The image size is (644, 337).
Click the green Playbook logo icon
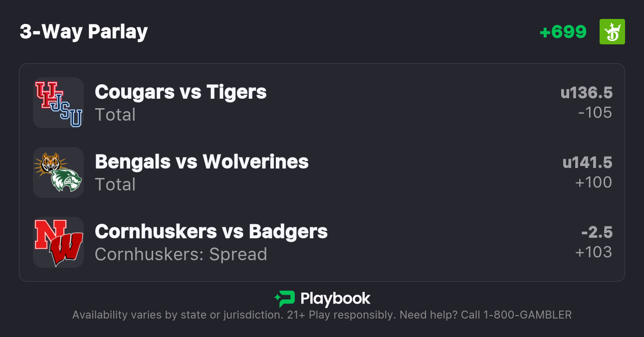(285, 299)
